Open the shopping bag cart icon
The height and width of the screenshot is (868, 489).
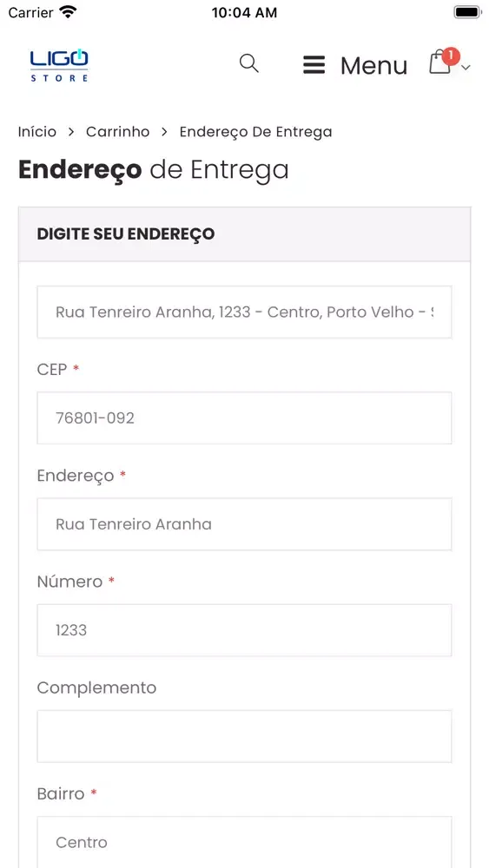(x=439, y=62)
